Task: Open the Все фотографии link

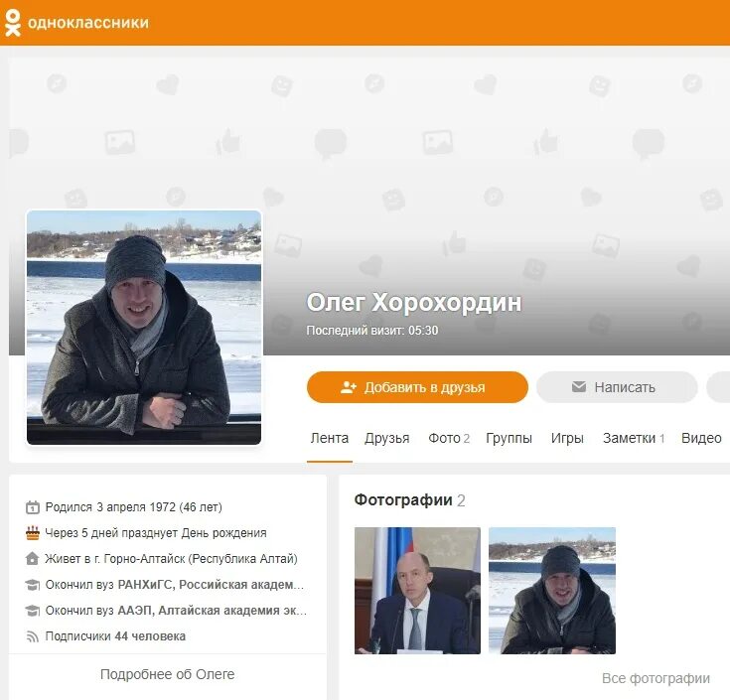Action: pos(656,678)
